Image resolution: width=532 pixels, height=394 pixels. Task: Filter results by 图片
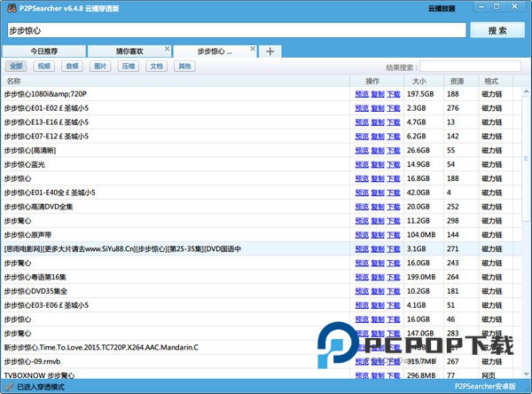[100, 66]
